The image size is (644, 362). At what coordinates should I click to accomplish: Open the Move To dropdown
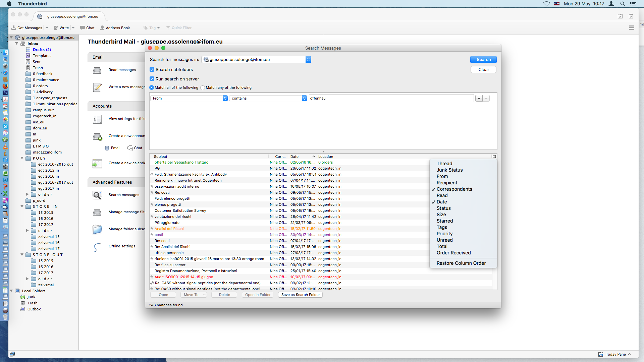tap(194, 295)
